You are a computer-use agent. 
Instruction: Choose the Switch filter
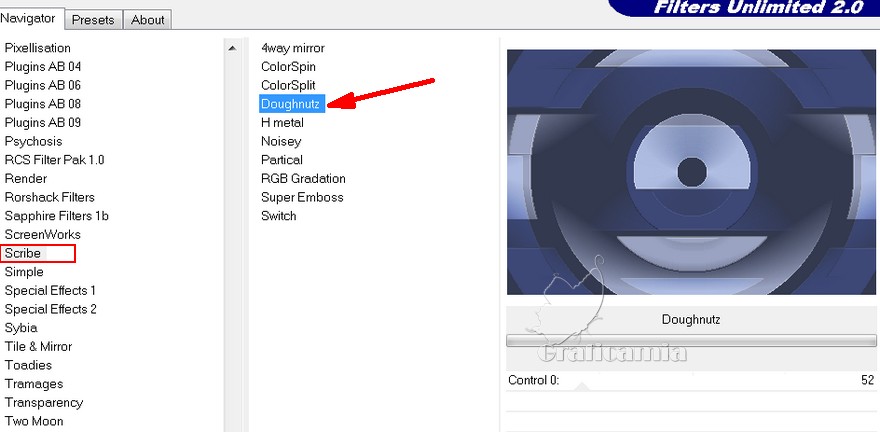pos(278,216)
